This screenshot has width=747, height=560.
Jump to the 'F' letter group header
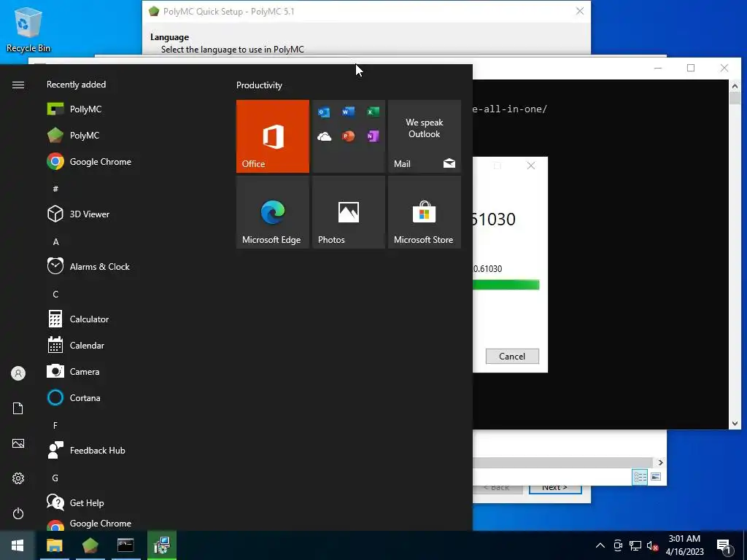(x=55, y=425)
